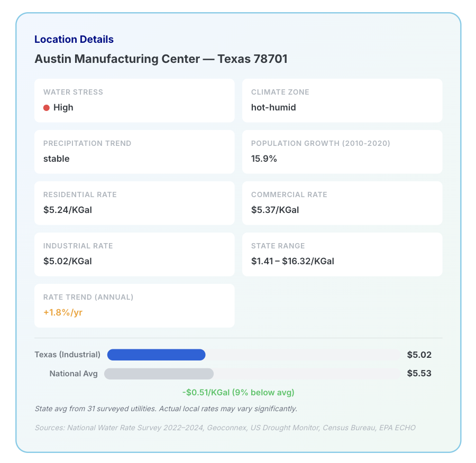Select the Residential Rate $5.24/KGal card
The height and width of the screenshot is (463, 476).
134,203
